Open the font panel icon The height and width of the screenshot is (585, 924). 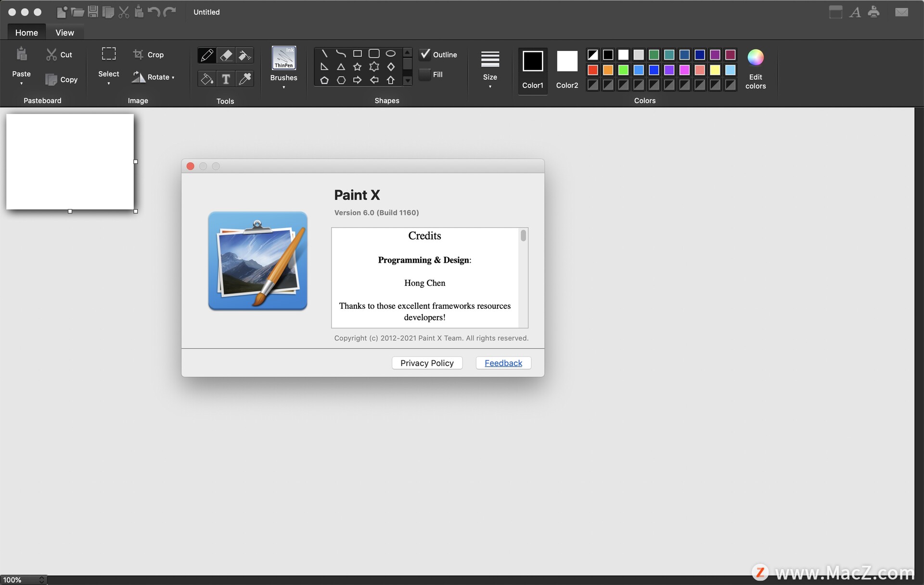(x=855, y=12)
